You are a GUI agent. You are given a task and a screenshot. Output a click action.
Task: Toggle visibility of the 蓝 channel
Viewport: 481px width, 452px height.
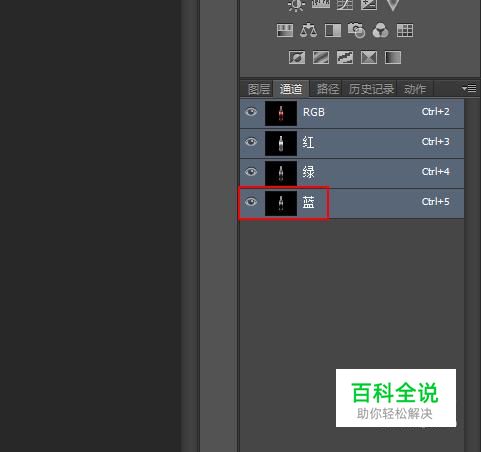click(x=251, y=202)
